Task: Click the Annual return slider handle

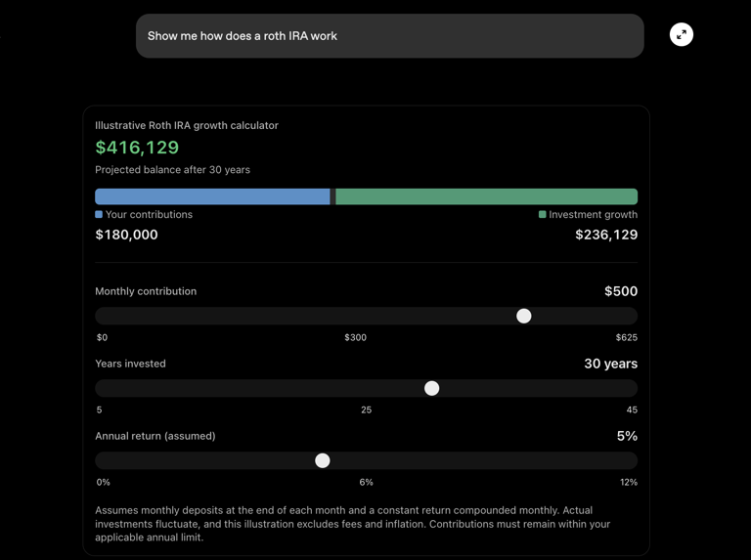Action: pos(323,460)
